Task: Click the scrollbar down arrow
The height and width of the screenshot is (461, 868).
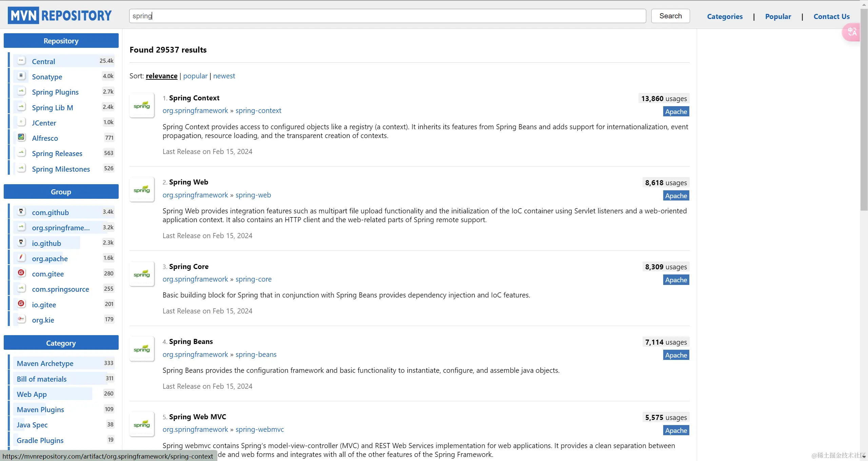Action: (864, 457)
